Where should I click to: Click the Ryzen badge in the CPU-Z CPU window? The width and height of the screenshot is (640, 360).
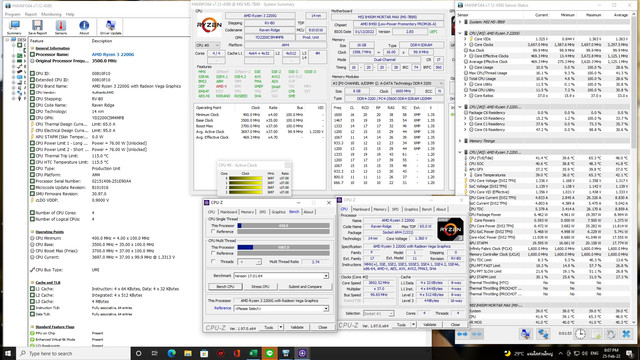(x=450, y=229)
